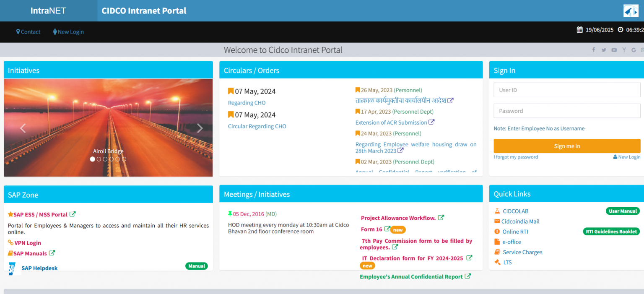Open I forgot my password link
Image resolution: width=644 pixels, height=294 pixels.
point(516,157)
